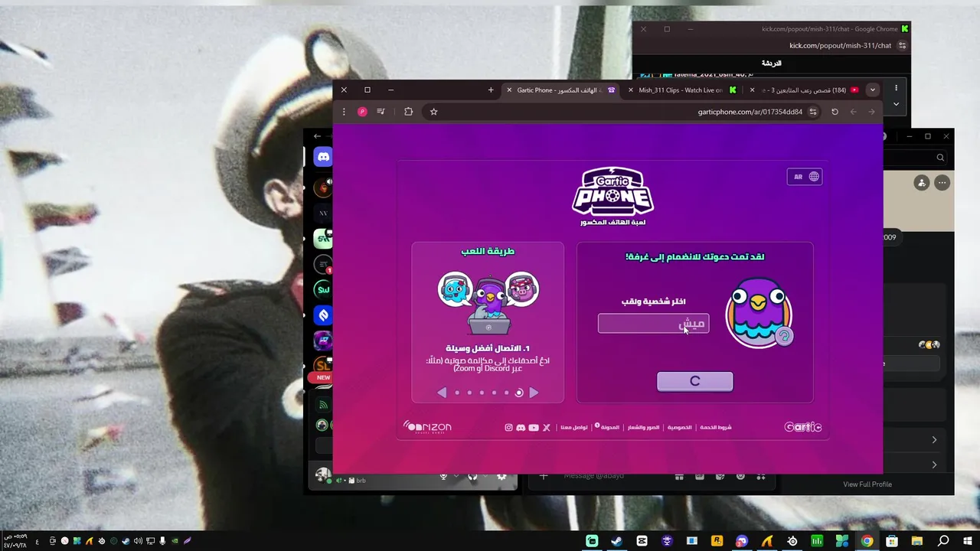
Task: Switch to the Gartic Phone browser tab
Action: point(560,90)
